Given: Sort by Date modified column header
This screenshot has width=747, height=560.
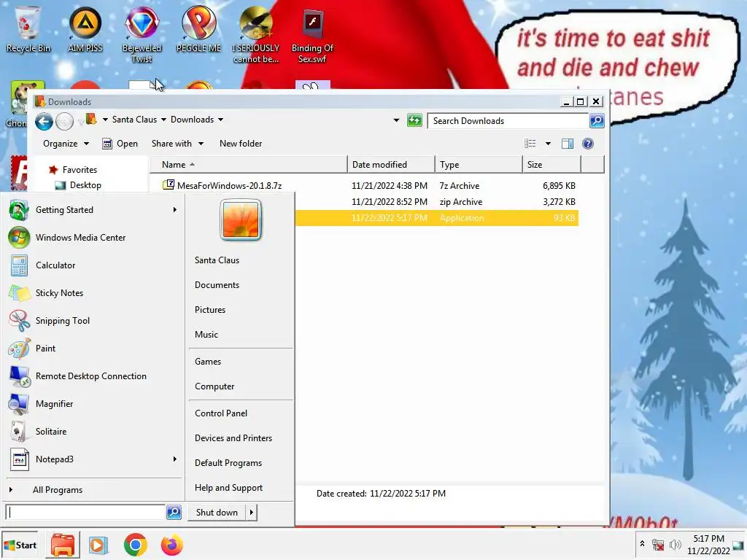Looking at the screenshot, I should tap(391, 164).
